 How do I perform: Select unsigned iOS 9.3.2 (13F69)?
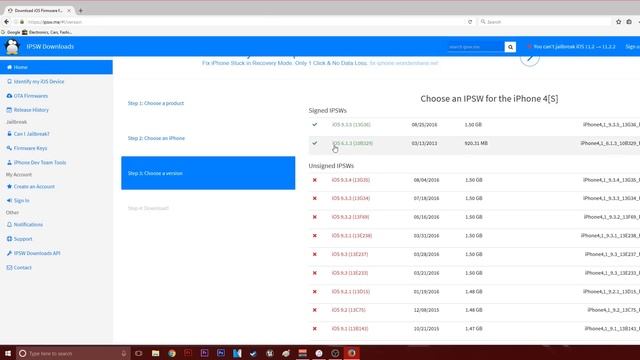pos(350,217)
